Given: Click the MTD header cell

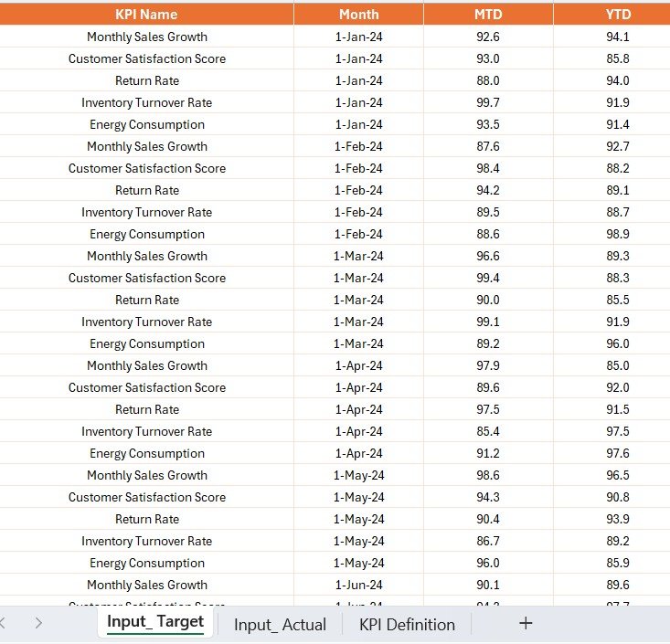Looking at the screenshot, I should click(x=487, y=14).
